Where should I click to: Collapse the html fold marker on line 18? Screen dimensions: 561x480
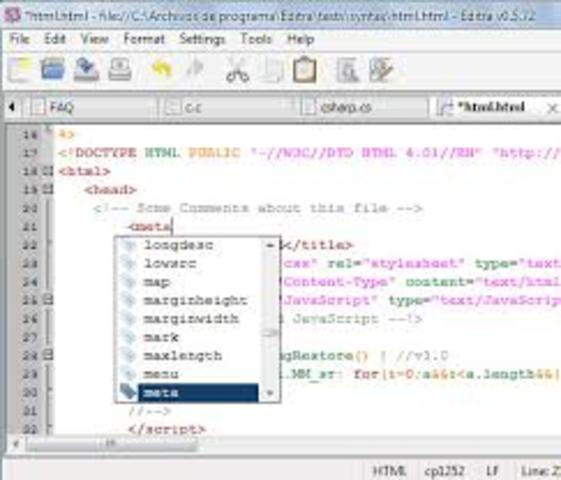pos(48,171)
